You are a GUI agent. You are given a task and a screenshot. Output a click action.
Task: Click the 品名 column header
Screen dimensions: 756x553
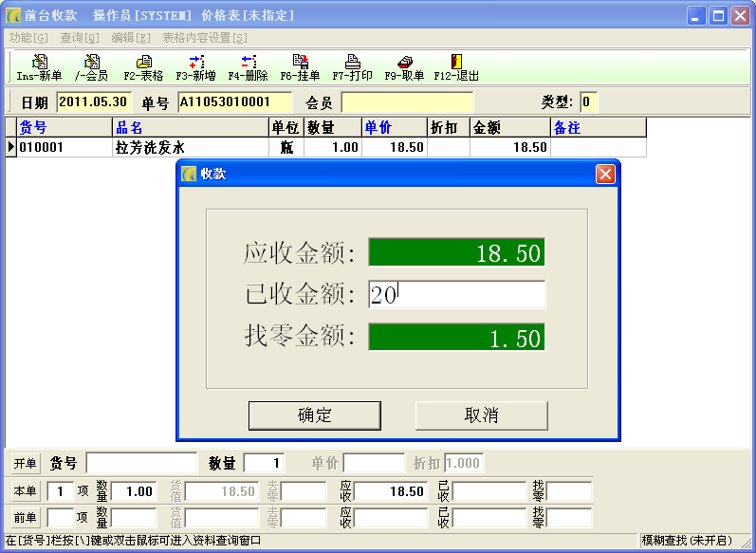(191, 127)
